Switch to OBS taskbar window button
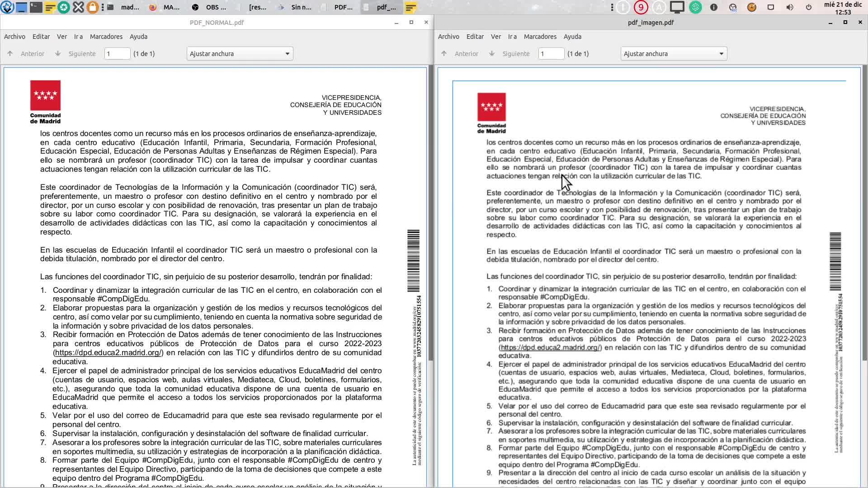868x488 pixels. 209,7
